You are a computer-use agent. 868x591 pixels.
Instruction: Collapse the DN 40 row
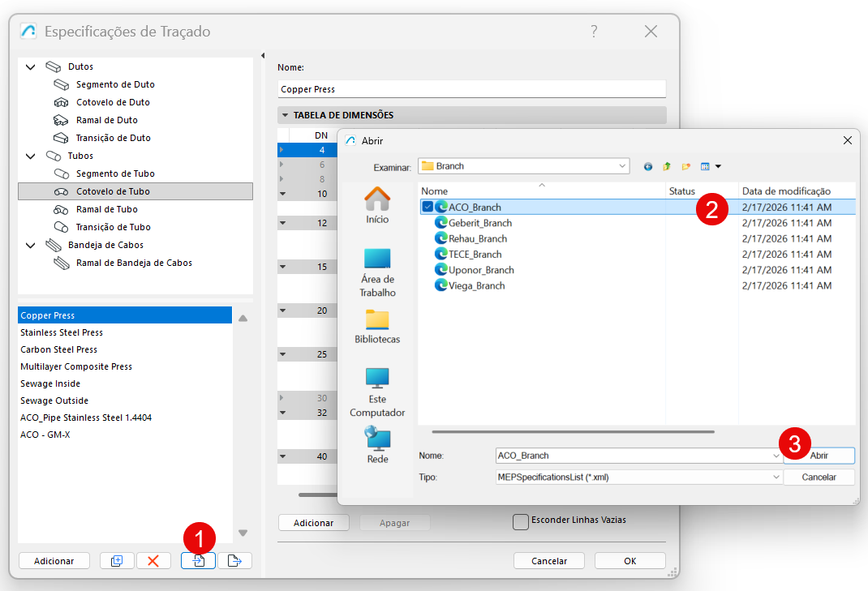pyautogui.click(x=283, y=456)
